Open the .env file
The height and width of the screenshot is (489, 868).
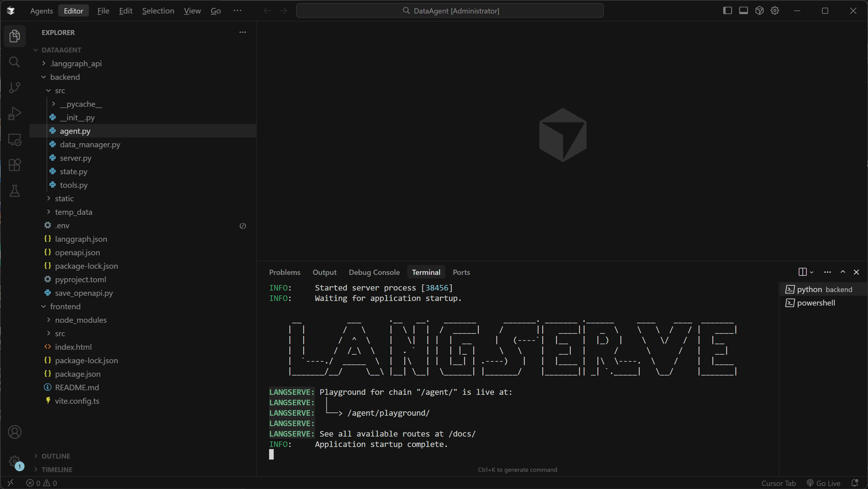[x=143, y=225]
